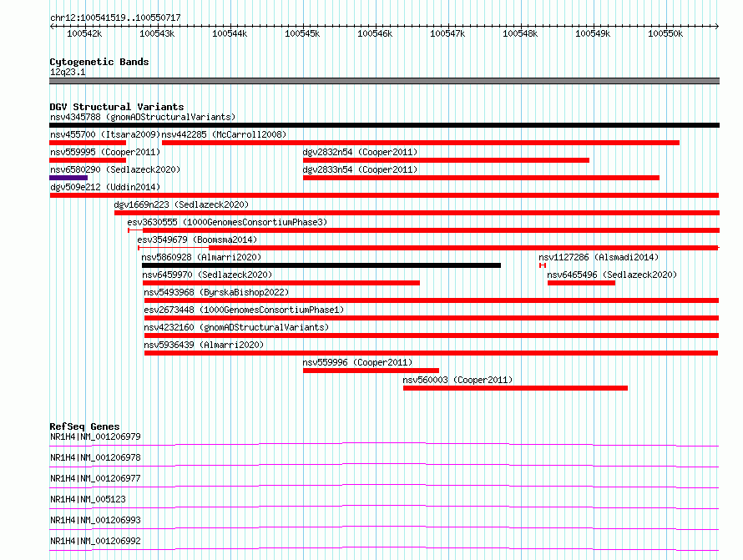The height and width of the screenshot is (560, 743).
Task: Select the purple nsv6580290 variant bar
Action: pos(68,178)
